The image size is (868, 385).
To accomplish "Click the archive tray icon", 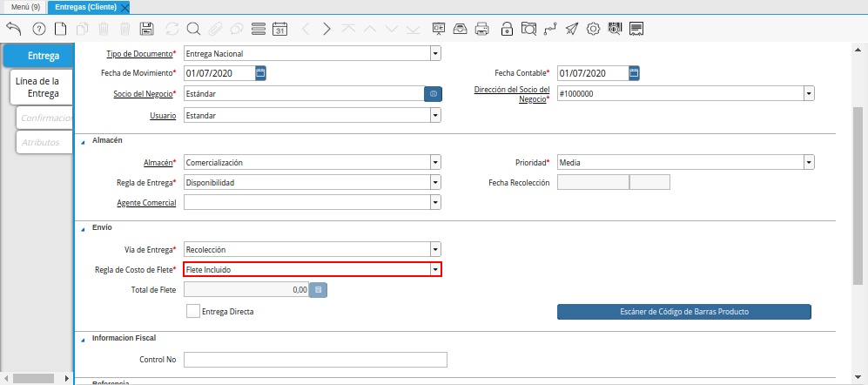I will [460, 29].
